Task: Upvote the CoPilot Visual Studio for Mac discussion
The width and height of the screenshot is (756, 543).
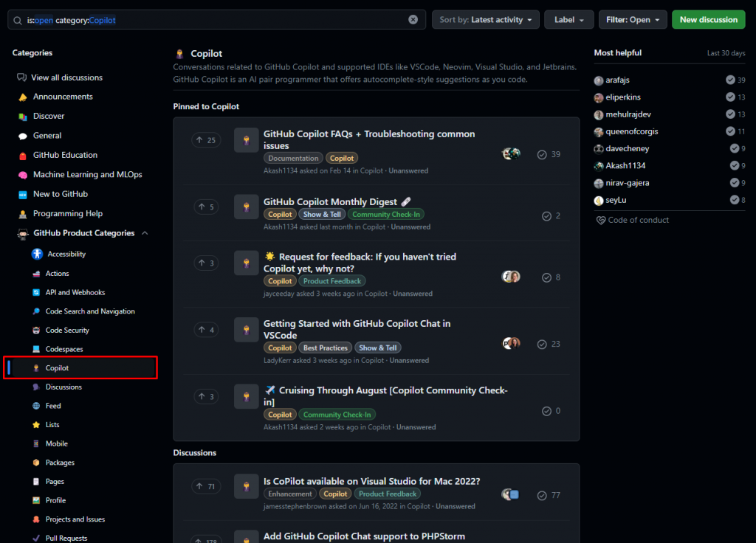Action: click(206, 487)
